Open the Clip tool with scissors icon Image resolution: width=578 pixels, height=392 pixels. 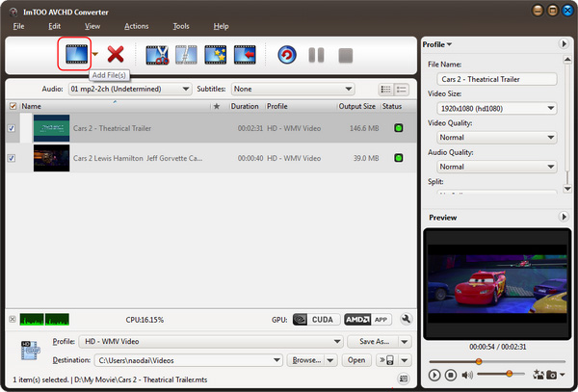click(157, 55)
